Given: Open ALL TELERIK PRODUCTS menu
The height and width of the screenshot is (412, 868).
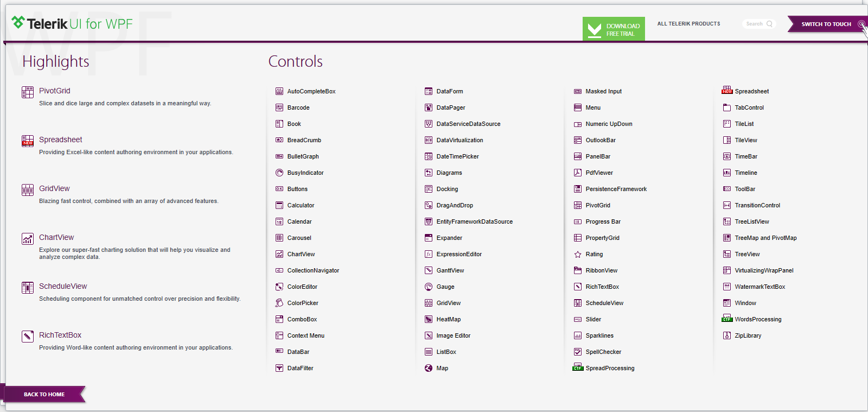Looking at the screenshot, I should tap(688, 24).
